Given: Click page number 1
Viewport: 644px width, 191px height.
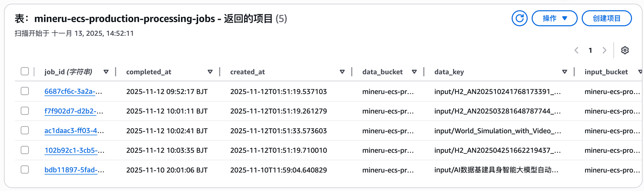Looking at the screenshot, I should pos(590,50).
